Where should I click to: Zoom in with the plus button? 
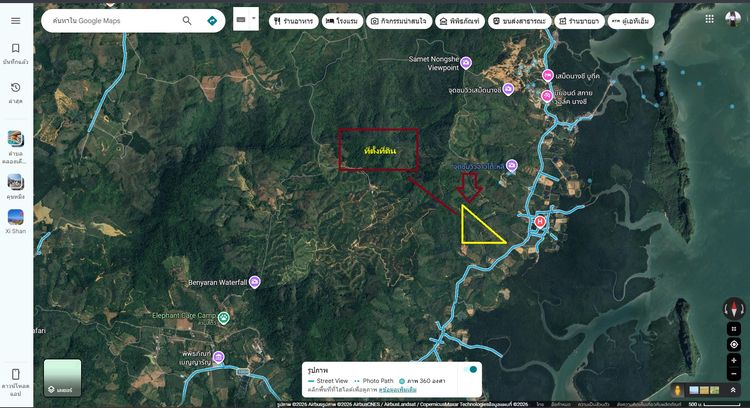[734, 360]
